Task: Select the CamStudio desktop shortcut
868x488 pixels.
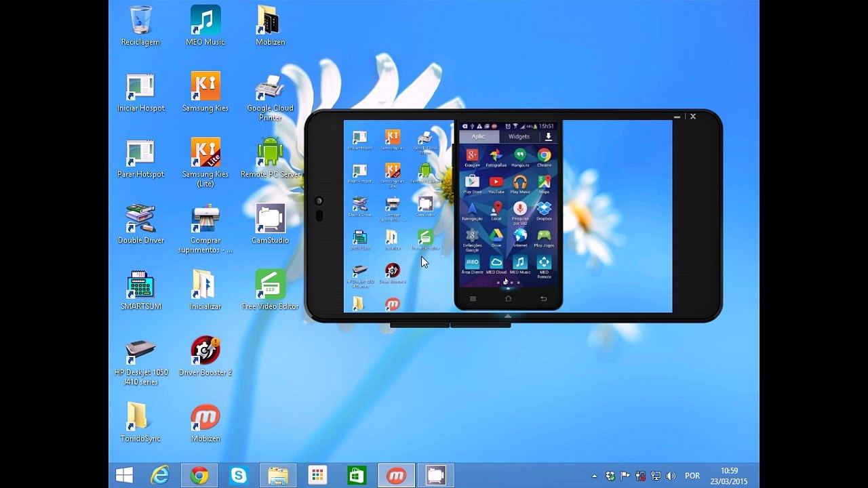Action: (x=270, y=224)
